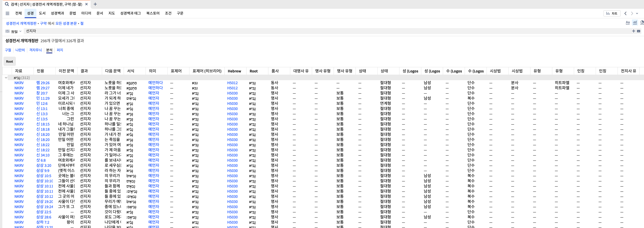Switch to the 북스토어 search tab

153,13
